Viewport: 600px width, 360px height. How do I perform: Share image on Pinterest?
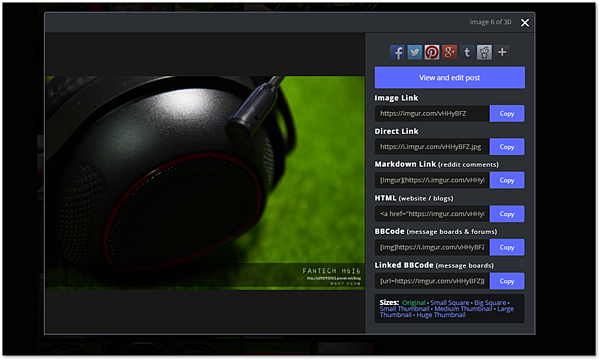432,52
